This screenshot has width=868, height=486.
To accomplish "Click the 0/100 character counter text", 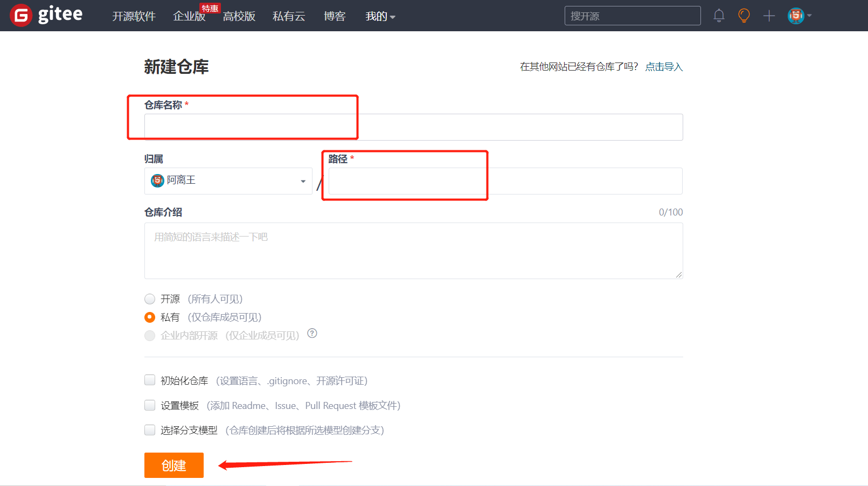I will coord(671,212).
